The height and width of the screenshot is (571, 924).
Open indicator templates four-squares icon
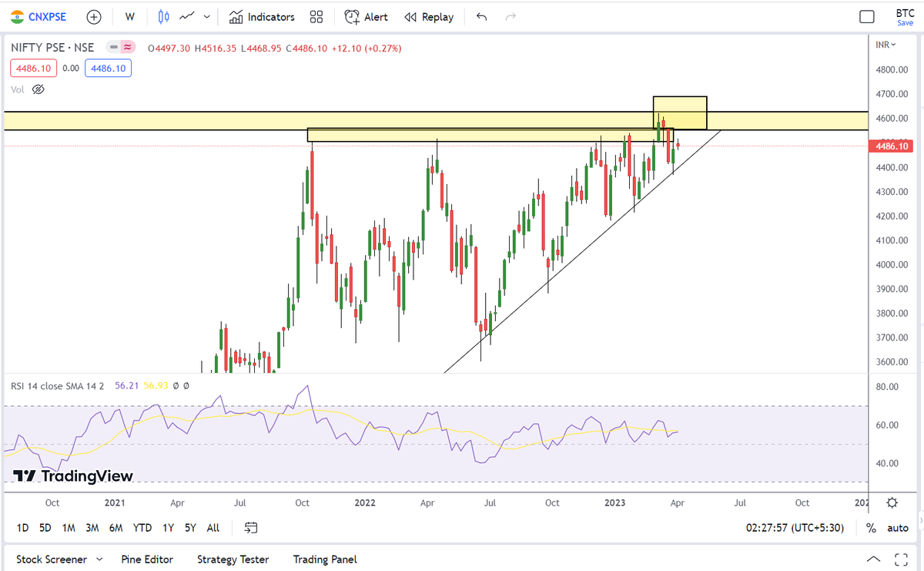[x=316, y=16]
